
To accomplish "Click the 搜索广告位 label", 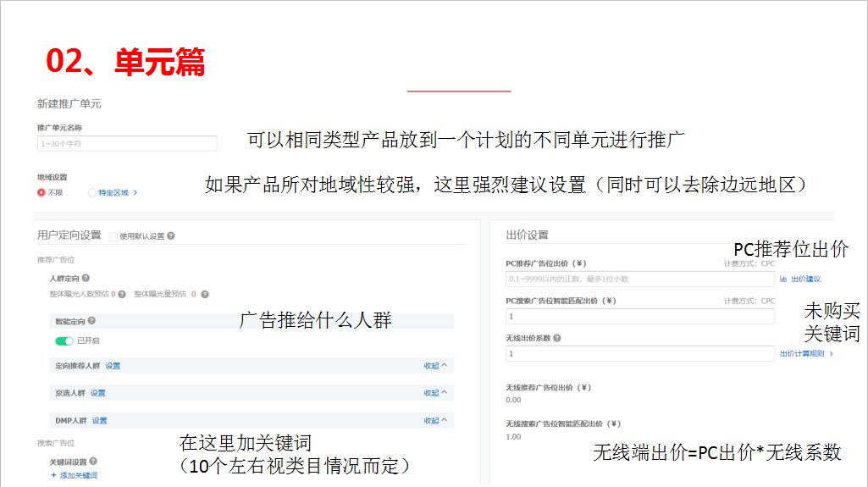I will (56, 443).
